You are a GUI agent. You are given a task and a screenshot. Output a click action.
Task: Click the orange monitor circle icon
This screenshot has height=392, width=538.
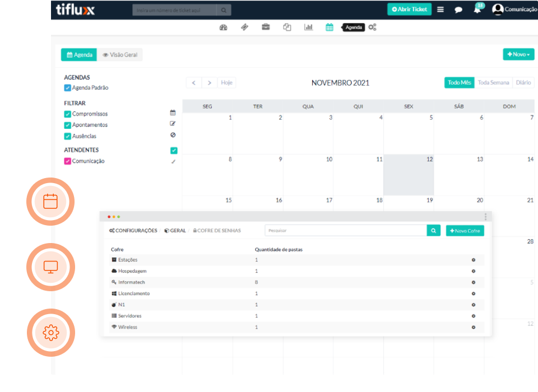pyautogui.click(x=50, y=267)
